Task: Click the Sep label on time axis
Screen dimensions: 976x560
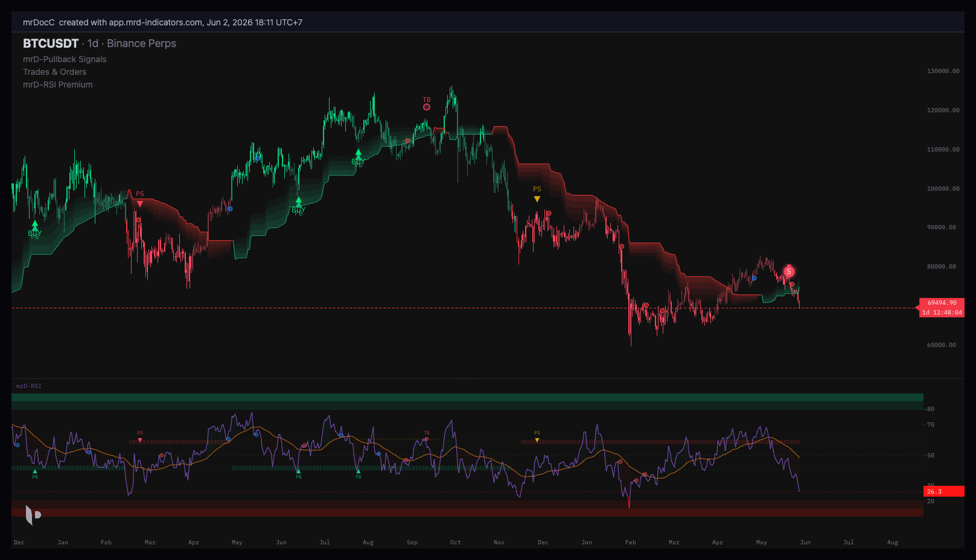Action: point(412,542)
